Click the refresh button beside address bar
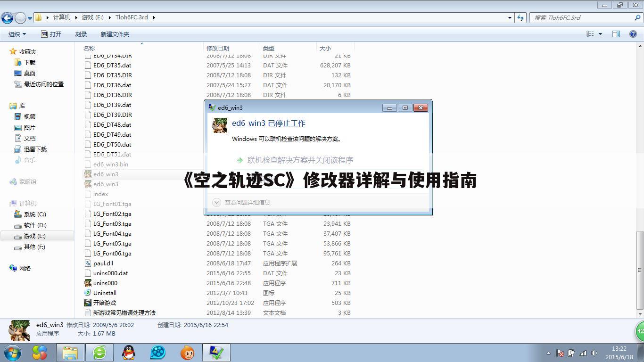 [520, 17]
